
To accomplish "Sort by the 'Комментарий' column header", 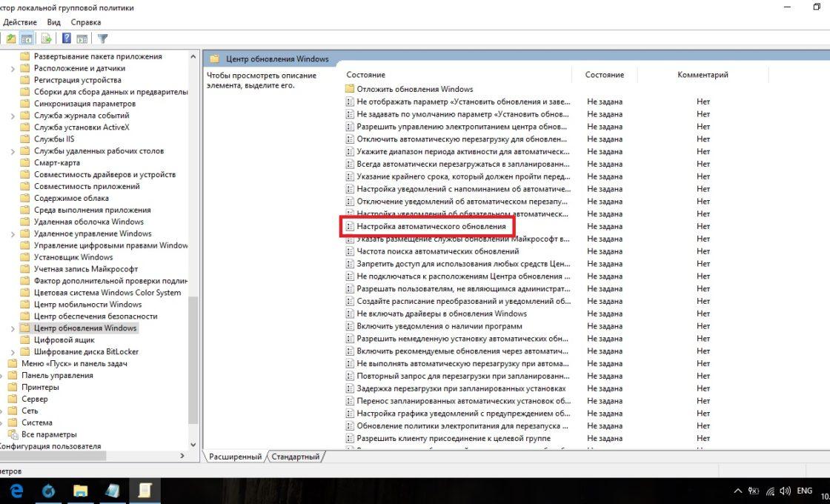I will click(x=703, y=75).
